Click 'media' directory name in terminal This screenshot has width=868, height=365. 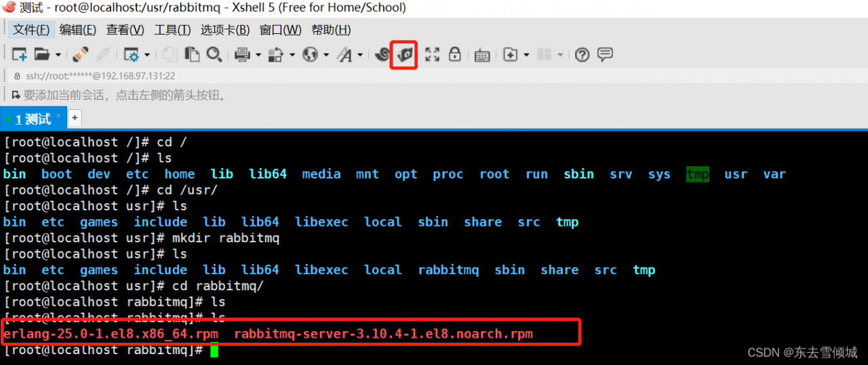pyautogui.click(x=321, y=174)
